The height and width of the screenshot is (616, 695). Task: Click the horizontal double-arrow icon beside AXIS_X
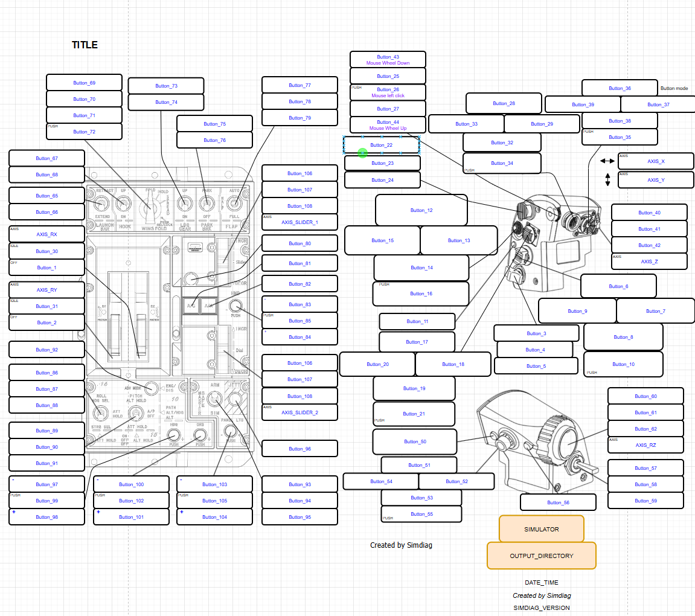pyautogui.click(x=607, y=161)
